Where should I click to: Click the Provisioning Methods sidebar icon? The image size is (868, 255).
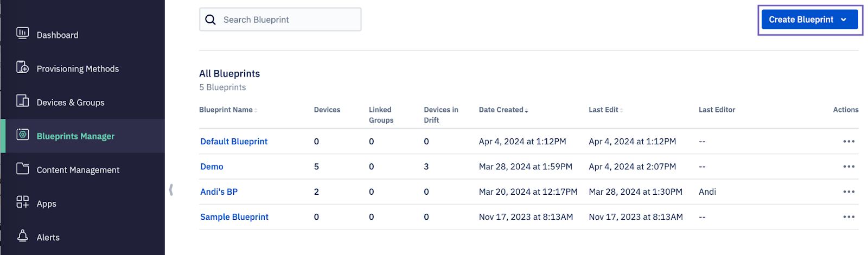(22, 67)
